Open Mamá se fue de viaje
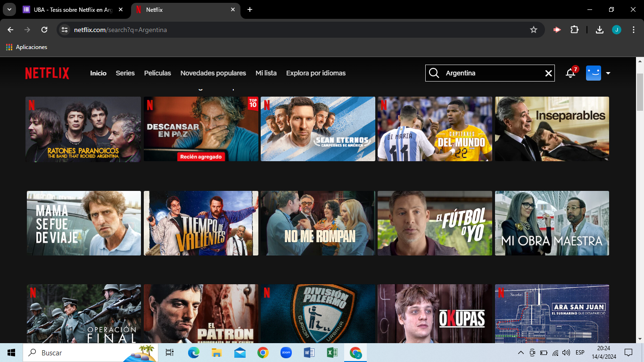Screen dimensions: 644x362 click(x=83, y=223)
